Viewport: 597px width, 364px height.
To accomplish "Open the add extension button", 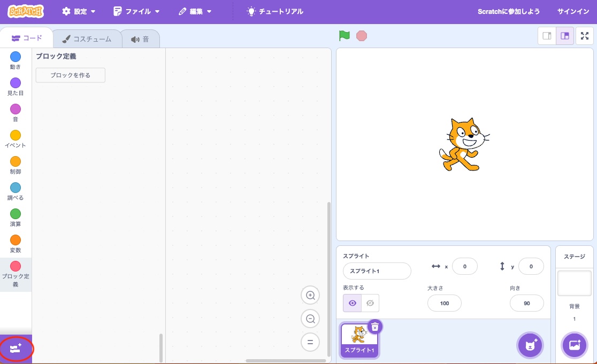I will pos(16,349).
